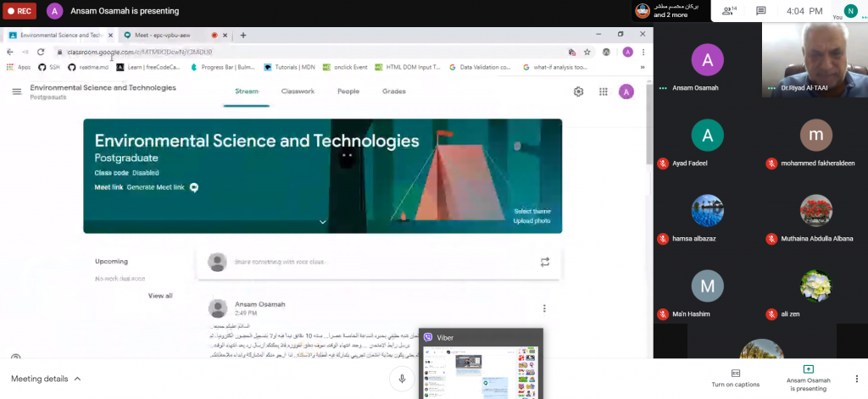Click the red REC recording indicator

click(x=21, y=11)
